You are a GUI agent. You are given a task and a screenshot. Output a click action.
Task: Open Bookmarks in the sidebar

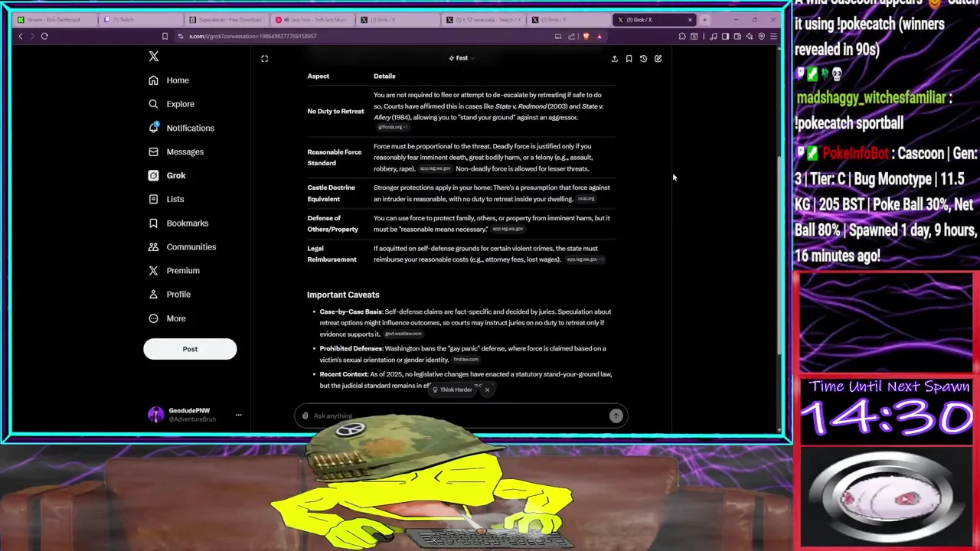(178, 223)
